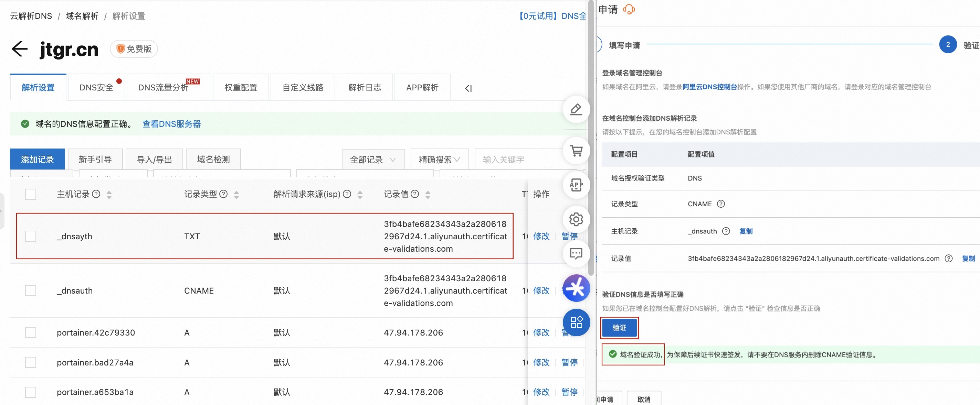Click help icon beside the certificate record value
This screenshot has width=980, height=405.
[949, 258]
